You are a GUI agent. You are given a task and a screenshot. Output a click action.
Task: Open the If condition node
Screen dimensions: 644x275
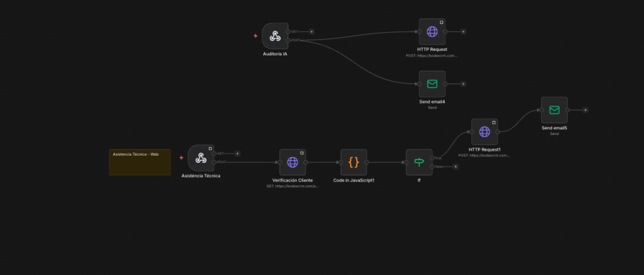[419, 162]
